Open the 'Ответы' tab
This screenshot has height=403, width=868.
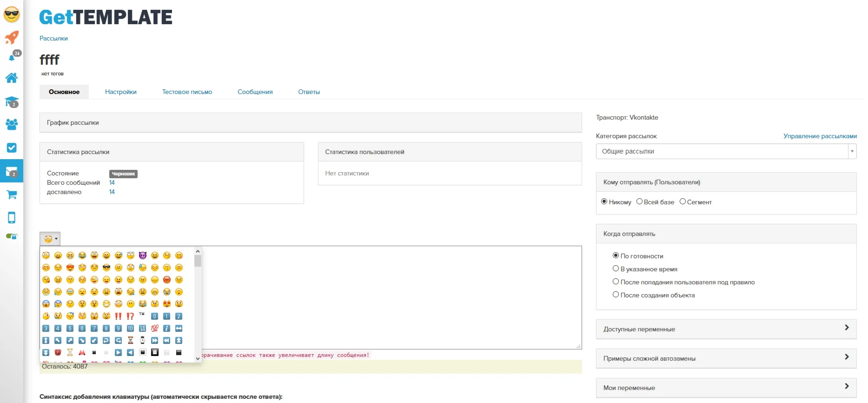click(309, 92)
